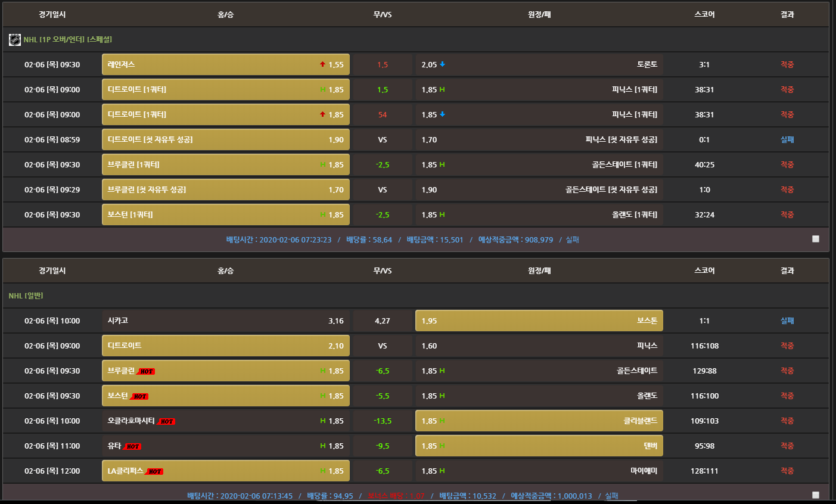The image size is (836, 504).
Task: Click the 클리블랜드 away bet cell
Action: coord(539,421)
